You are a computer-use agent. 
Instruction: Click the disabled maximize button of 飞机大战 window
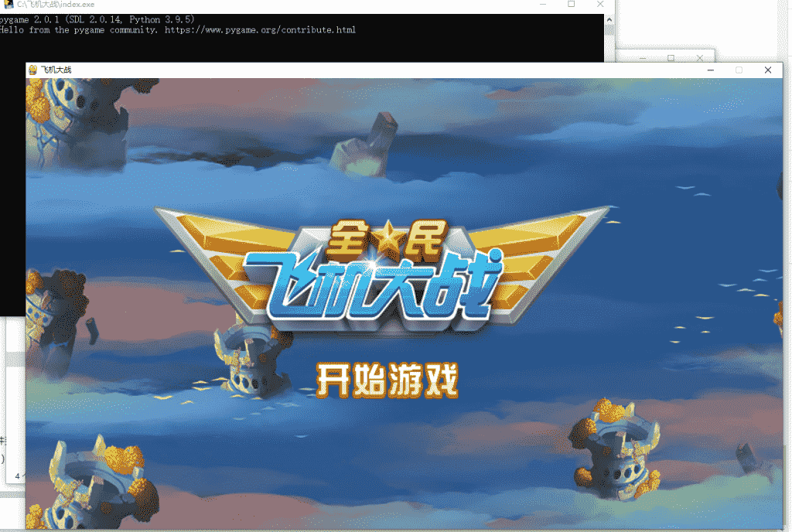(x=739, y=70)
